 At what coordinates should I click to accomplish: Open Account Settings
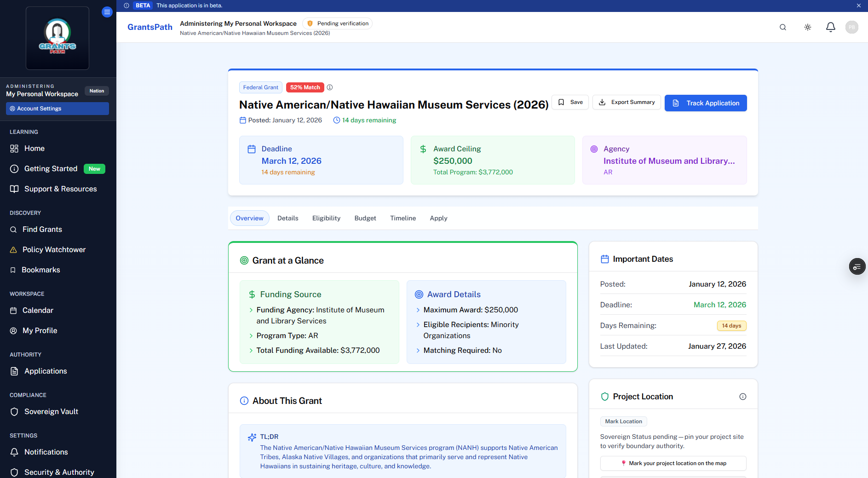57,109
